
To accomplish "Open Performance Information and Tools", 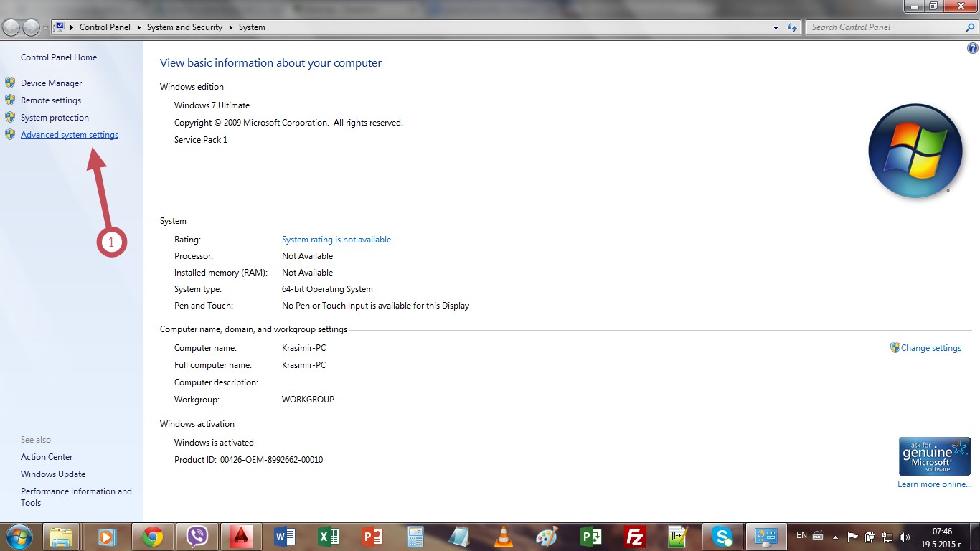I will (x=76, y=497).
